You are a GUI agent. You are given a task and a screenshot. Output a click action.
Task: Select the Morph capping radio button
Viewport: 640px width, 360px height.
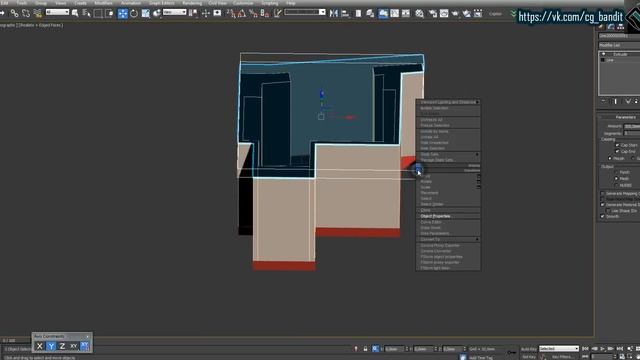[610, 158]
